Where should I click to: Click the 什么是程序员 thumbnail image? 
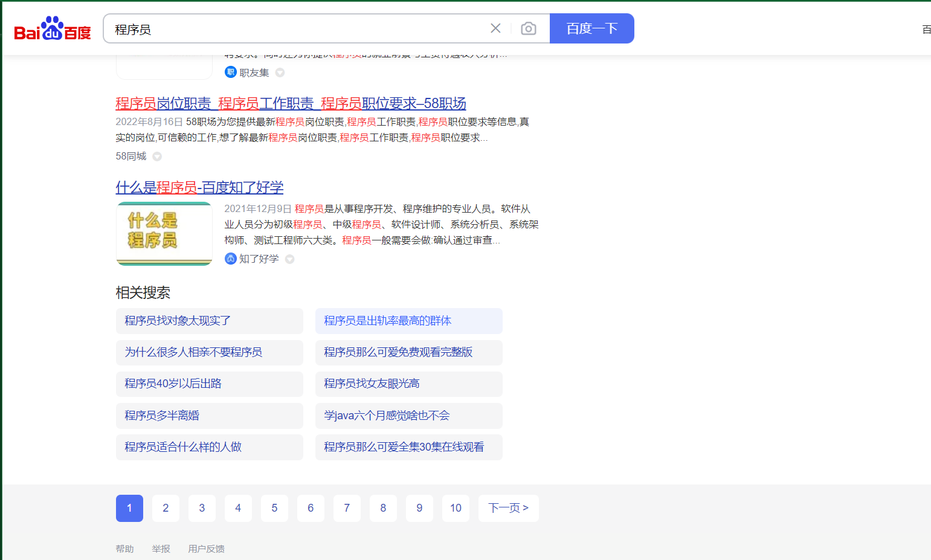coord(164,234)
